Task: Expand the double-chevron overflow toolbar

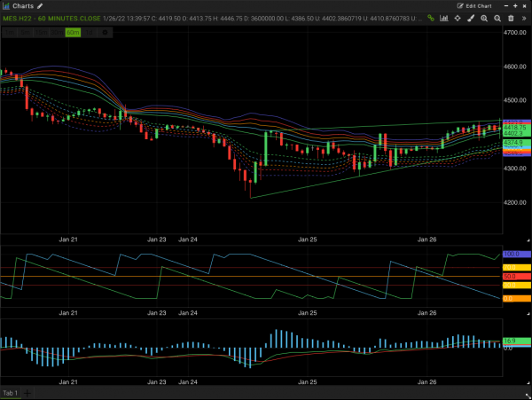Action: click(524, 19)
